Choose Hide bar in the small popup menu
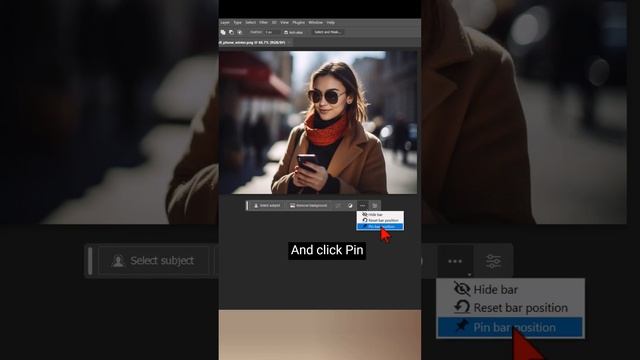The width and height of the screenshot is (640, 360). 380,214
